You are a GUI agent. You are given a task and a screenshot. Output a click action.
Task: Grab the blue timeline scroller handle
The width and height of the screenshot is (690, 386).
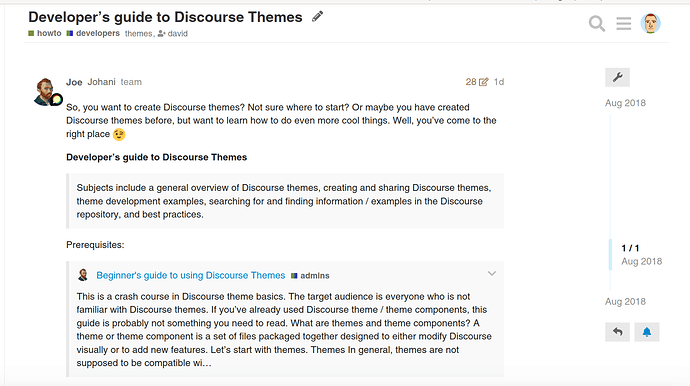click(x=610, y=254)
